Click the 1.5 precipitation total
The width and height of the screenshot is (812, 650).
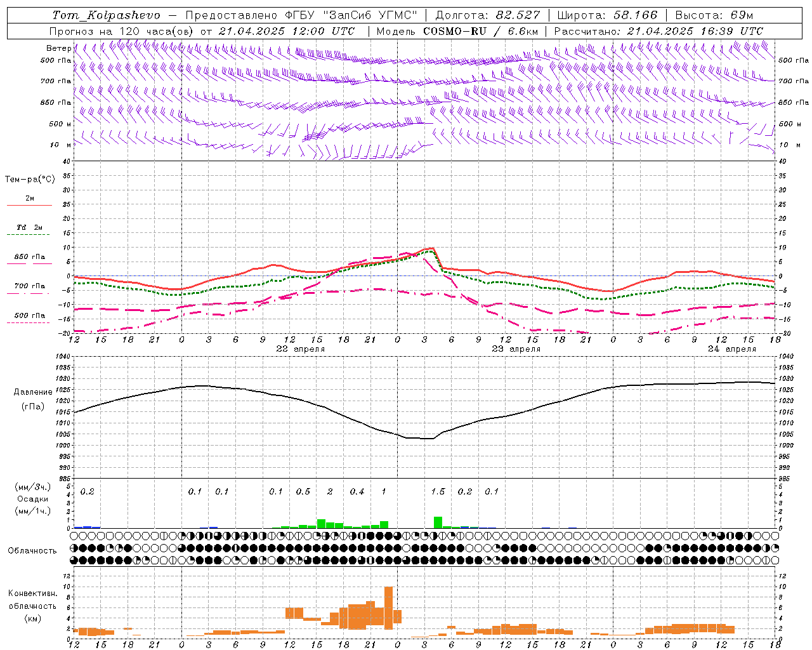coord(438,491)
